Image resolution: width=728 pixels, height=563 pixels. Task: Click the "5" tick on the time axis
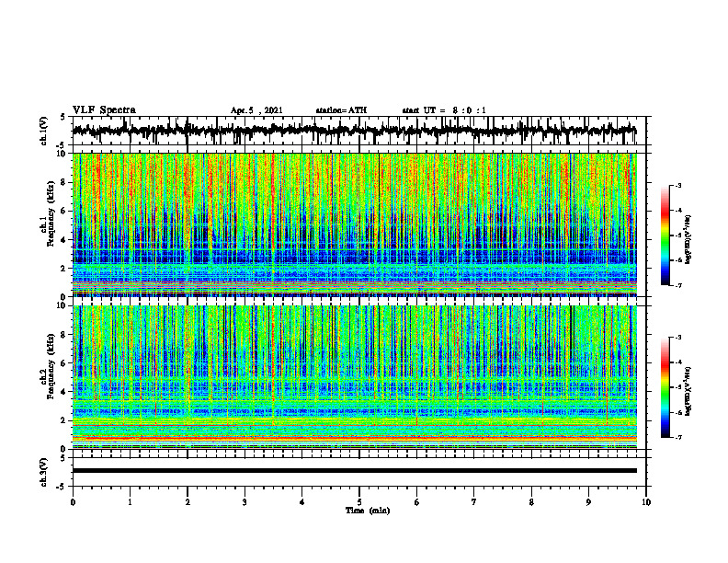[x=359, y=502]
